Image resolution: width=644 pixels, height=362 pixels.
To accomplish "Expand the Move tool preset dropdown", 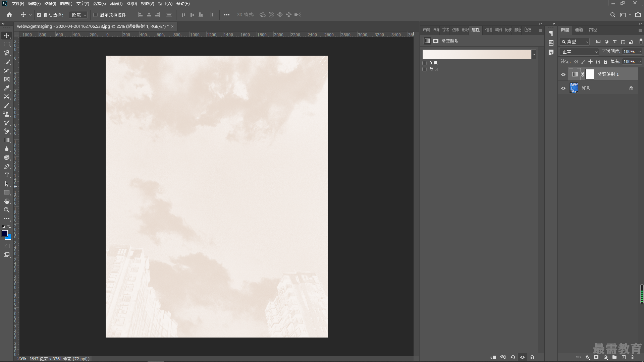I will 30,15.
